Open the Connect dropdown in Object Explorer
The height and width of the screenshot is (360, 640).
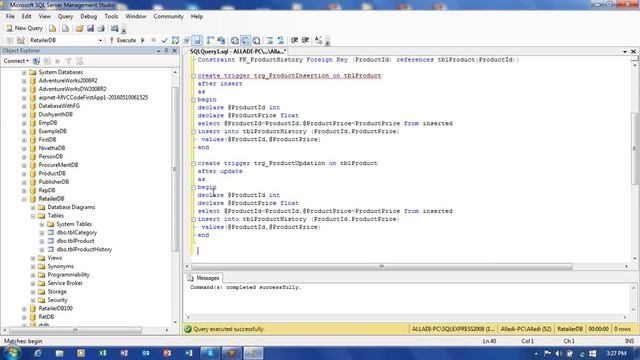[x=16, y=61]
